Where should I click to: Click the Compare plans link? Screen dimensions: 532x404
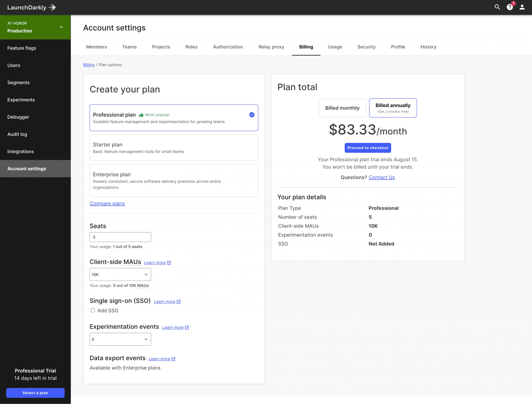tap(107, 203)
